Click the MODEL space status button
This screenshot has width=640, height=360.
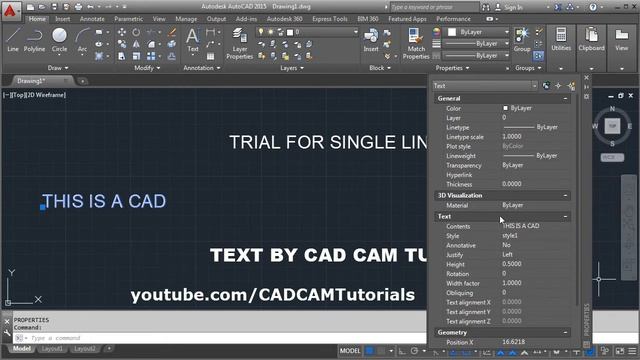[x=350, y=351]
